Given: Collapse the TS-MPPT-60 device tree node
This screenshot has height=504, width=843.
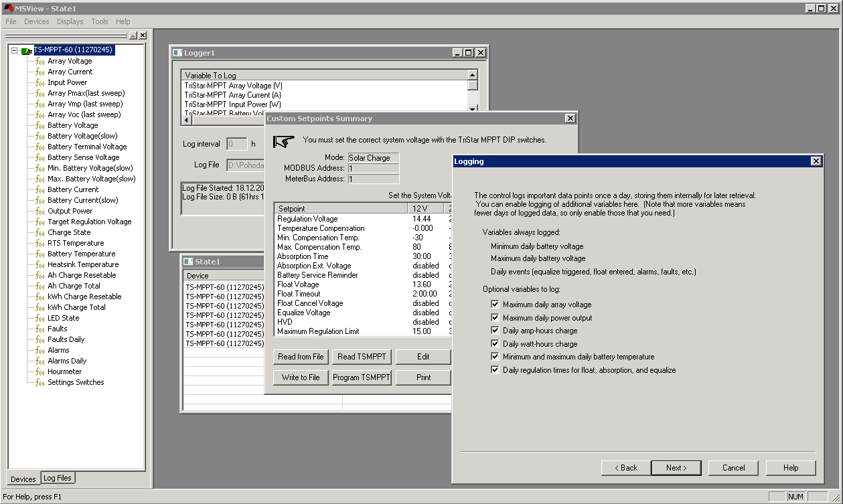Looking at the screenshot, I should (x=14, y=50).
